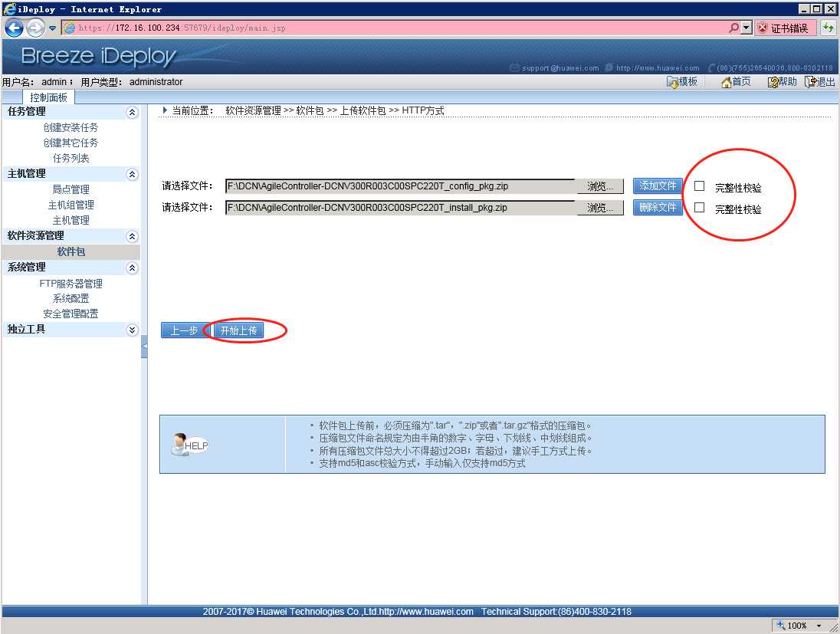Click the browser Back arrow button
The height and width of the screenshot is (634, 840).
point(14,28)
